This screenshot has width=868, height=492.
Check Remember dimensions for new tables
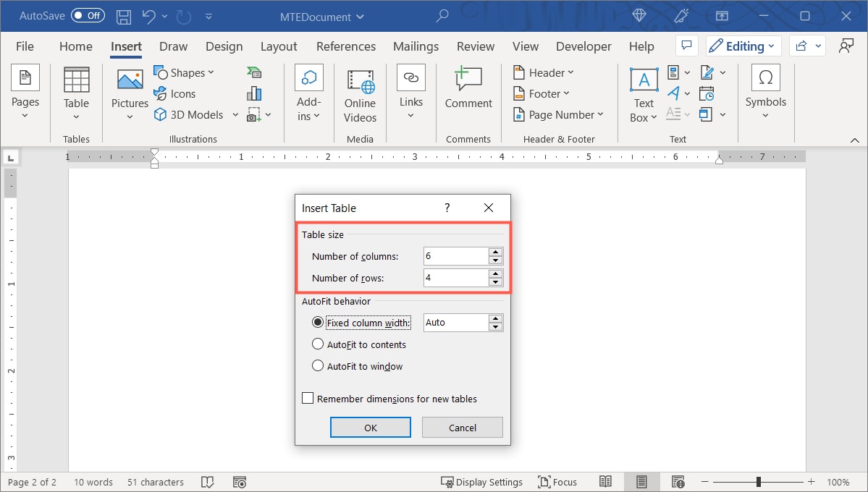(308, 399)
